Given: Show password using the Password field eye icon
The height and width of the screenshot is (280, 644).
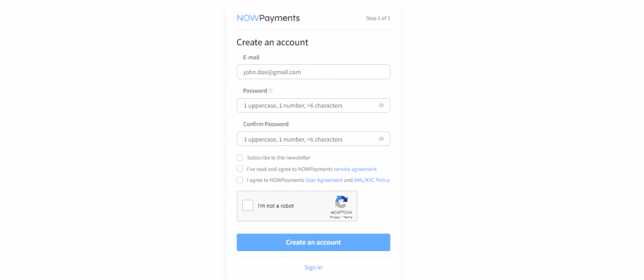Looking at the screenshot, I should point(381,105).
